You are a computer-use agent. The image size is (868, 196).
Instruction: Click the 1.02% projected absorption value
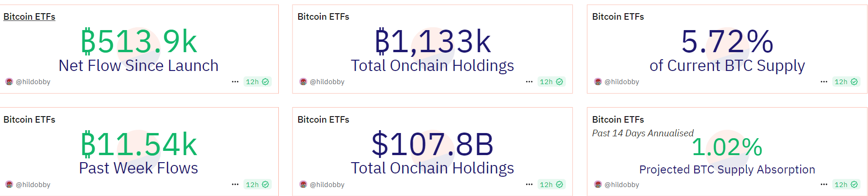tap(727, 147)
